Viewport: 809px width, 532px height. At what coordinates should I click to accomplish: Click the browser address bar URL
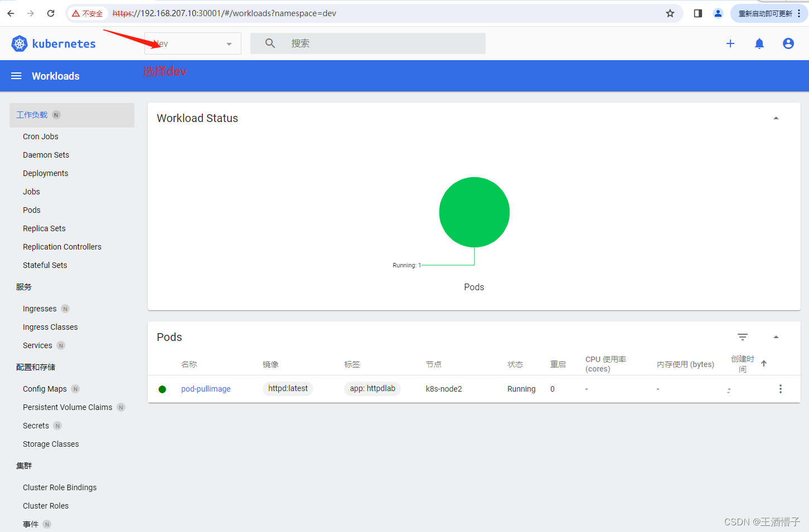[224, 13]
